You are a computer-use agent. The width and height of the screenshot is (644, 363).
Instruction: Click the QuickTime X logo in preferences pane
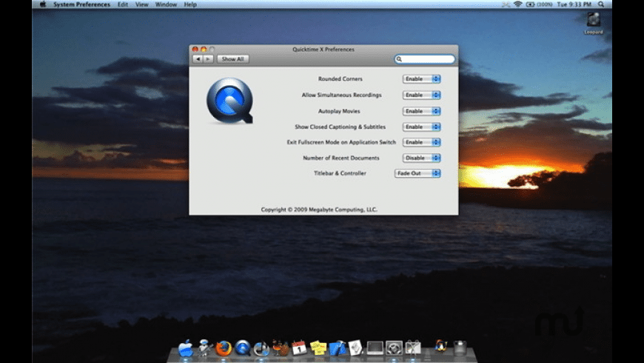(x=229, y=101)
